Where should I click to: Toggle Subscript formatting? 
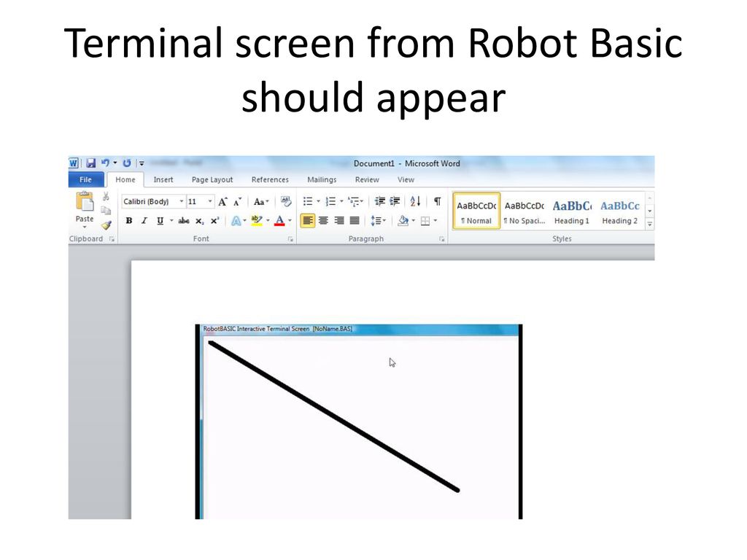200,221
